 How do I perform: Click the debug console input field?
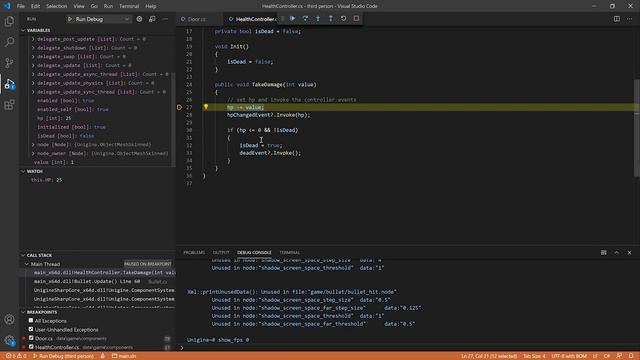click(408, 348)
